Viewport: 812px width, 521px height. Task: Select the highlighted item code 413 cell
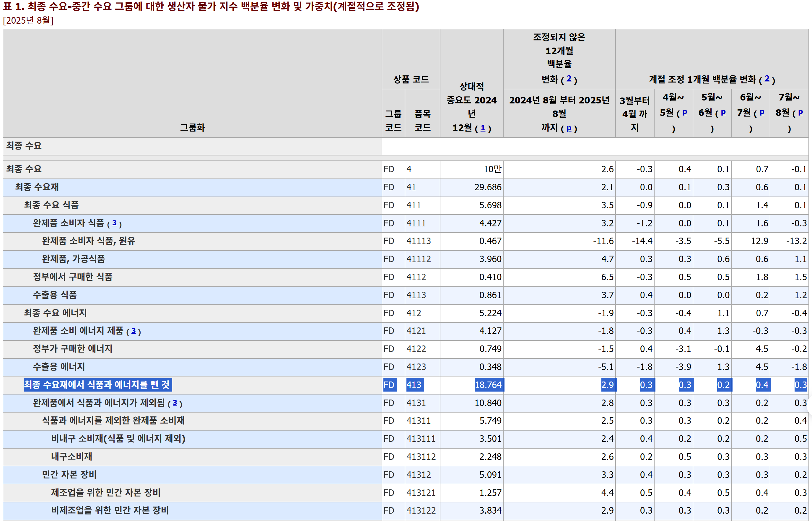pos(414,385)
